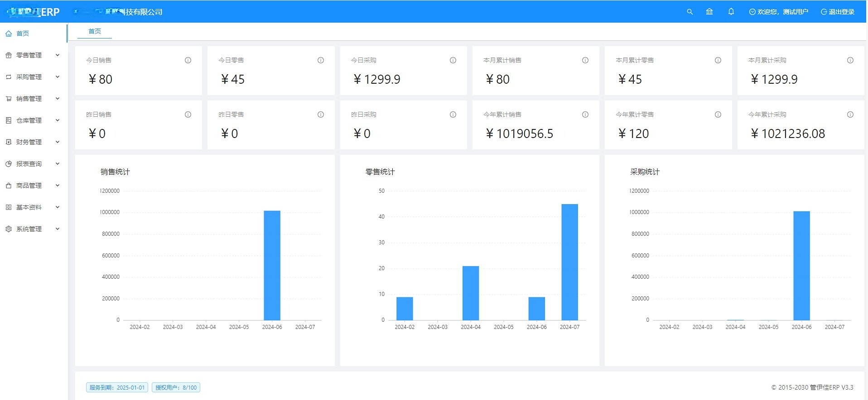Click info icon on 今年累计零售 card
The height and width of the screenshot is (400, 868).
tap(718, 114)
